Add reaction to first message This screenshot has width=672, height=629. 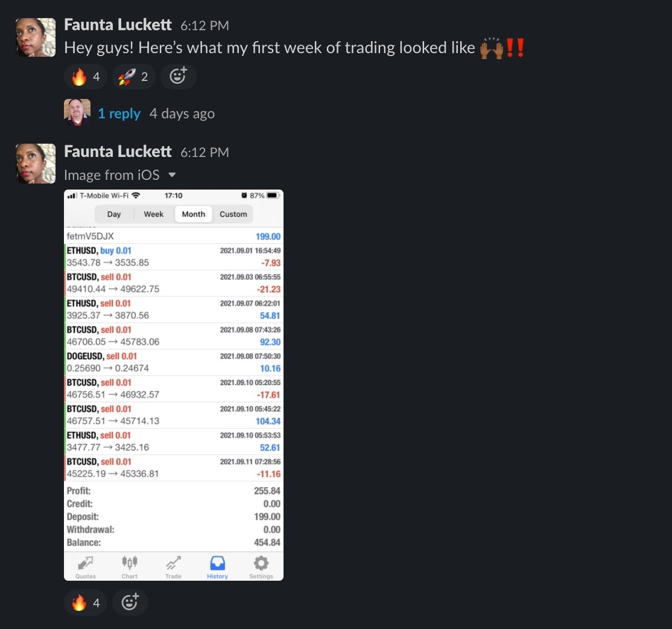coord(179,77)
